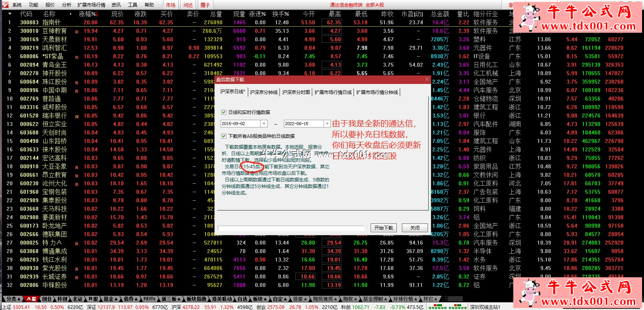
Task: Click the N marker beside 瑞丰银行
Action: (x=77, y=116)
